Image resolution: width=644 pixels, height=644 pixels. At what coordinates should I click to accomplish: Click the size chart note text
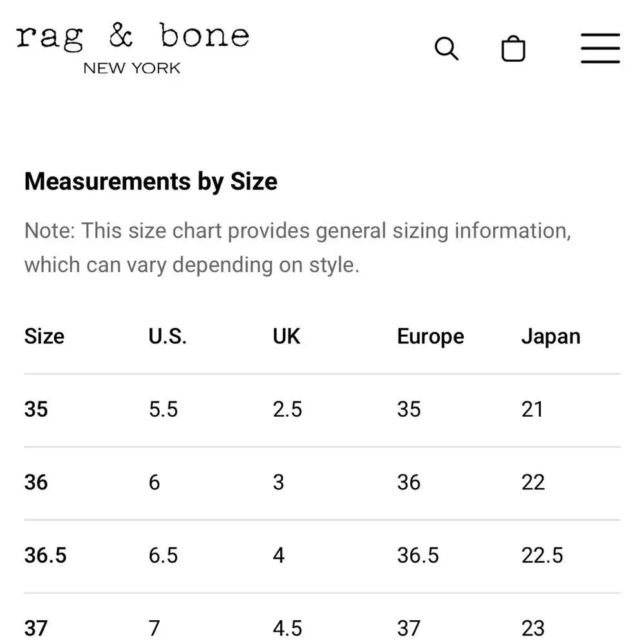click(x=298, y=248)
